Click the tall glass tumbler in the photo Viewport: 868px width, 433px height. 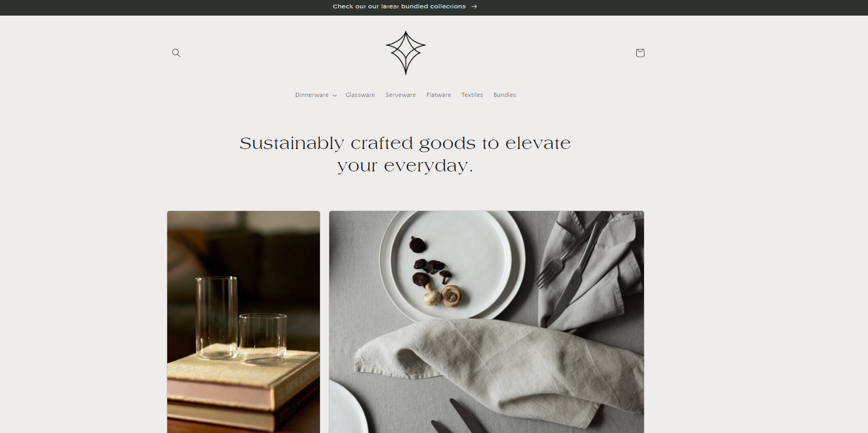[x=217, y=318]
